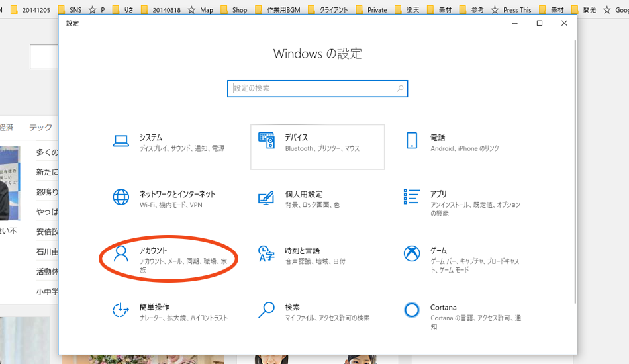Click the 電話 phone icon
This screenshot has height=364, width=629.
(x=412, y=140)
